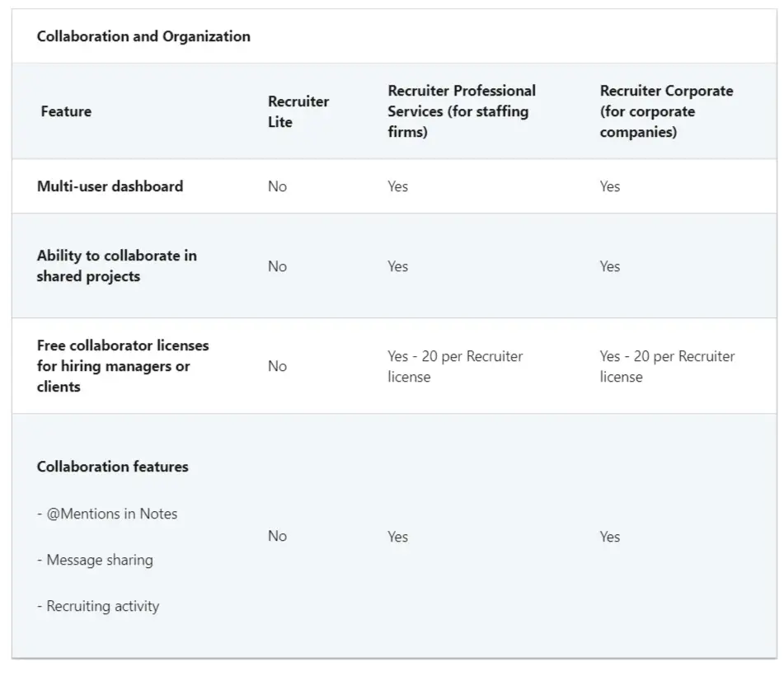Image resolution: width=784 pixels, height=676 pixels.
Task: Select 'Free collaborator licenses for hiring managers' label
Action: pos(123,366)
